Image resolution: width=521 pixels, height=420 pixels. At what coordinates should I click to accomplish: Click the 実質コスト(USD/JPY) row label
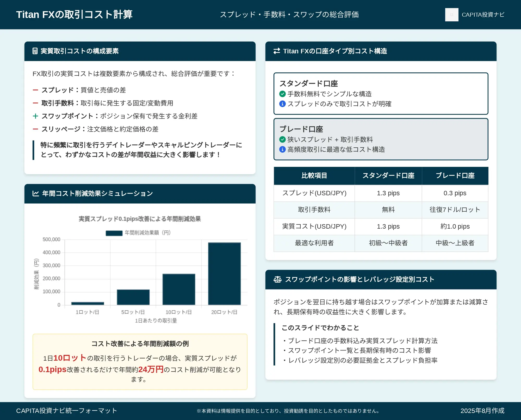pyautogui.click(x=314, y=227)
